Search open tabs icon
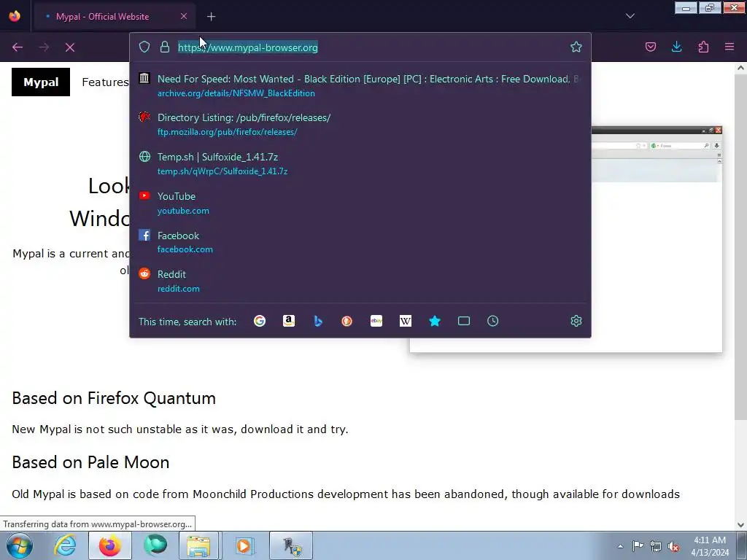The width and height of the screenshot is (747, 560). pyautogui.click(x=463, y=321)
